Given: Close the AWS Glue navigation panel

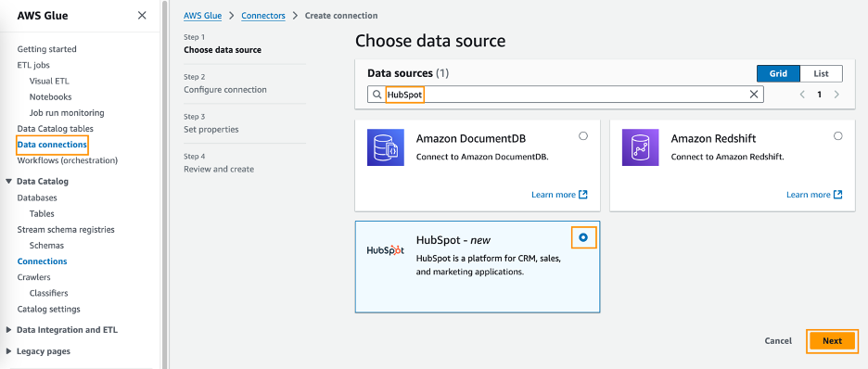Looking at the screenshot, I should 142,16.
